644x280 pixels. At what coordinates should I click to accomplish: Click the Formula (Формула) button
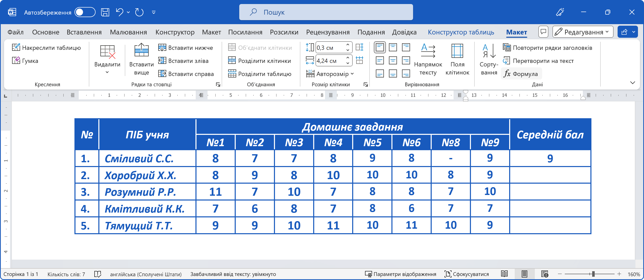click(521, 74)
